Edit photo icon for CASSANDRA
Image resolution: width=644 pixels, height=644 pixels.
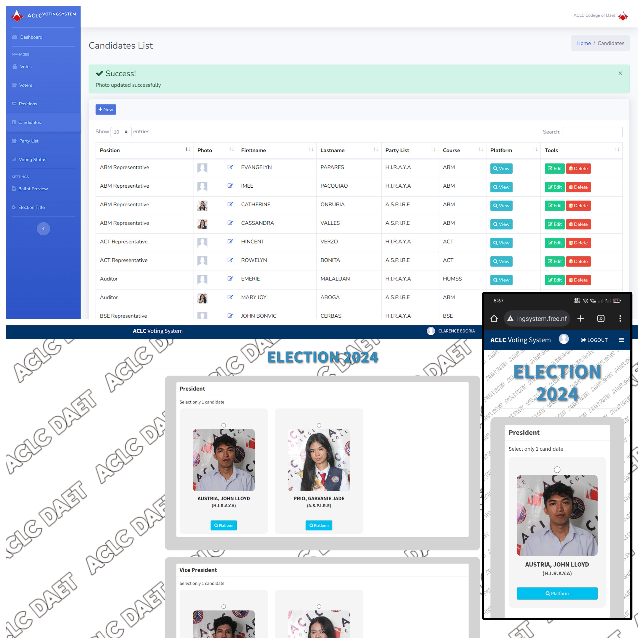(230, 223)
